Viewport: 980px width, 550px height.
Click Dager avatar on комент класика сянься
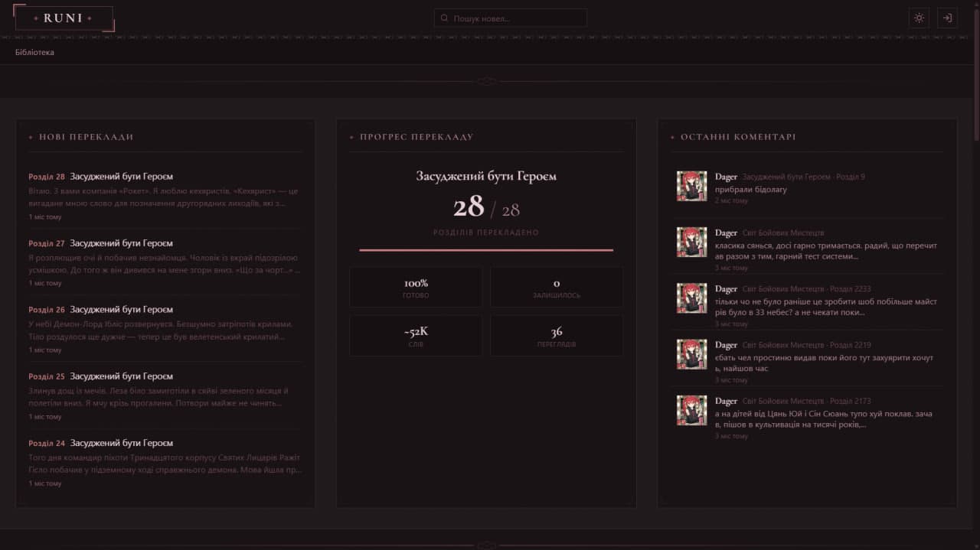tap(692, 242)
